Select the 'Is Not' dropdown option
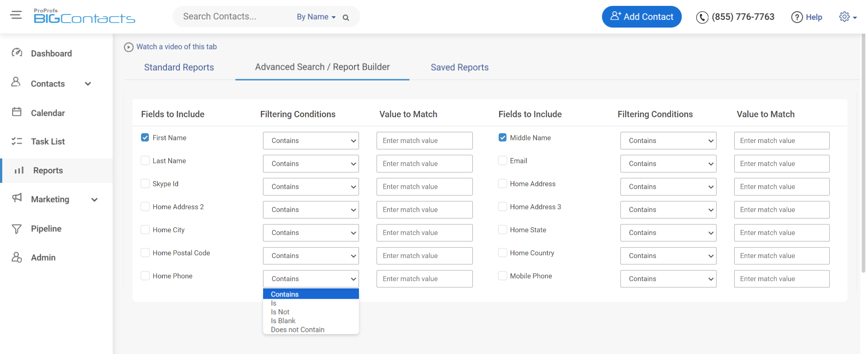Viewport: 868px width, 354px height. pyautogui.click(x=311, y=312)
